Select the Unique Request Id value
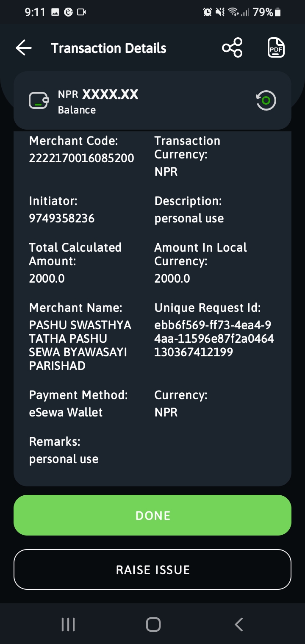The height and width of the screenshot is (644, 305). 214,339
